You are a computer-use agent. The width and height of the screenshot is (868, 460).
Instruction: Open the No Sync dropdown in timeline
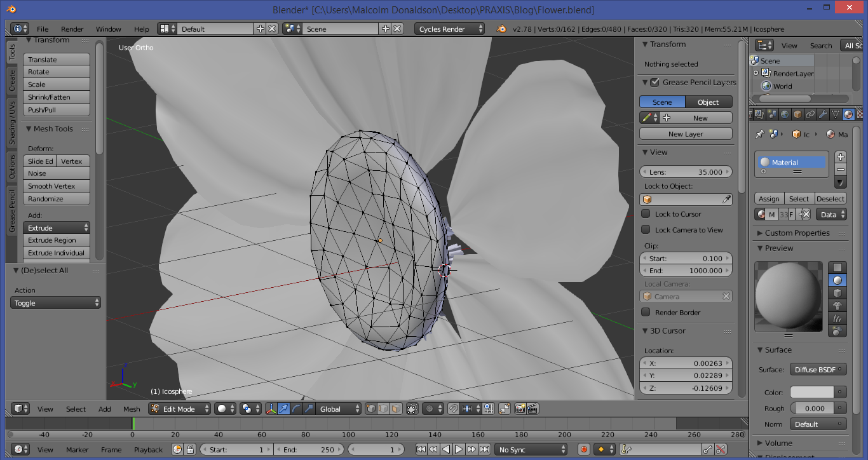[531, 449]
